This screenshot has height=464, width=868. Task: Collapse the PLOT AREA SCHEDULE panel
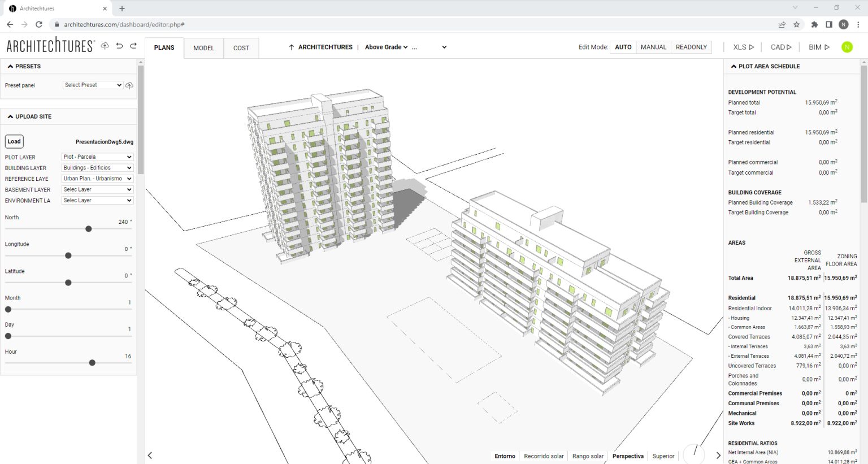tap(733, 66)
